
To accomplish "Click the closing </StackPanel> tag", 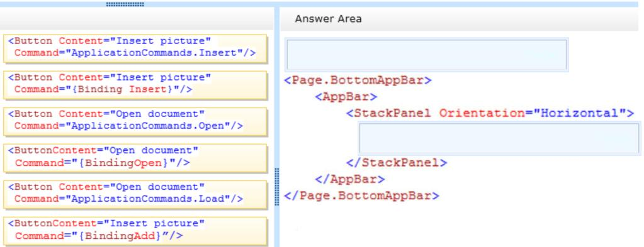I will coord(397,163).
